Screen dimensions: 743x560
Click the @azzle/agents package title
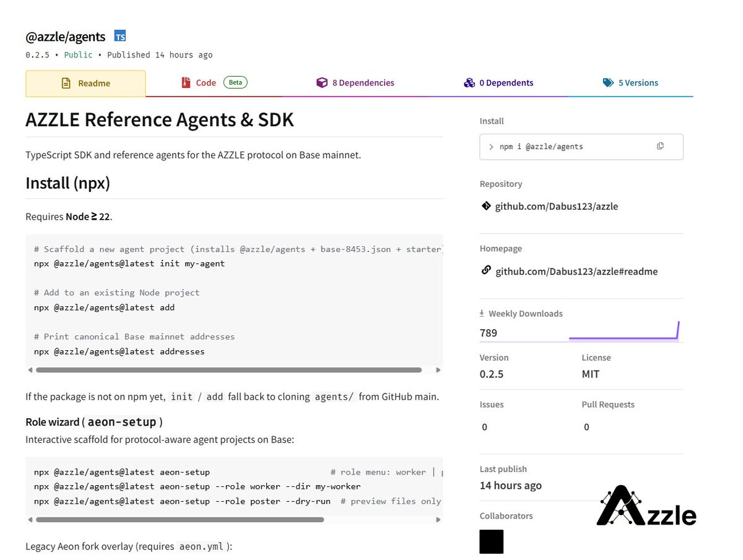(66, 37)
